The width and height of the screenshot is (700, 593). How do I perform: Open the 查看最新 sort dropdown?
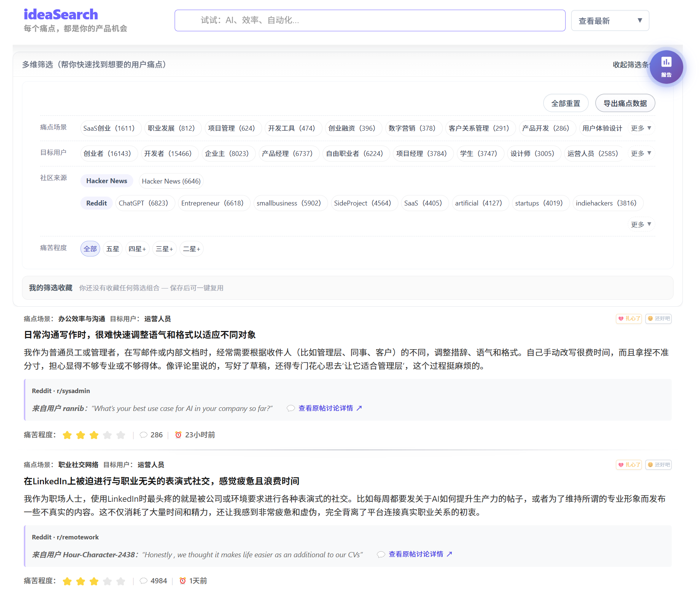[610, 21]
